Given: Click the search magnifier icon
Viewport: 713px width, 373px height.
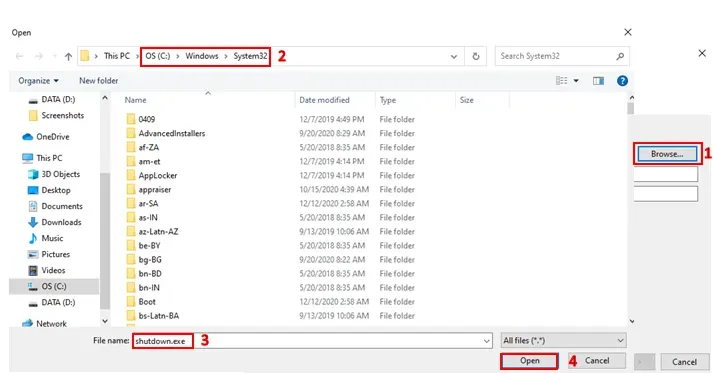Looking at the screenshot, I should pos(620,56).
